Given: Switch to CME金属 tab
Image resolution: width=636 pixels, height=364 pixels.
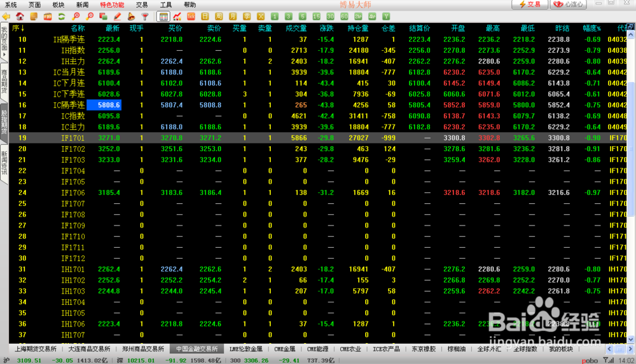Looking at the screenshot, I should [x=285, y=349].
